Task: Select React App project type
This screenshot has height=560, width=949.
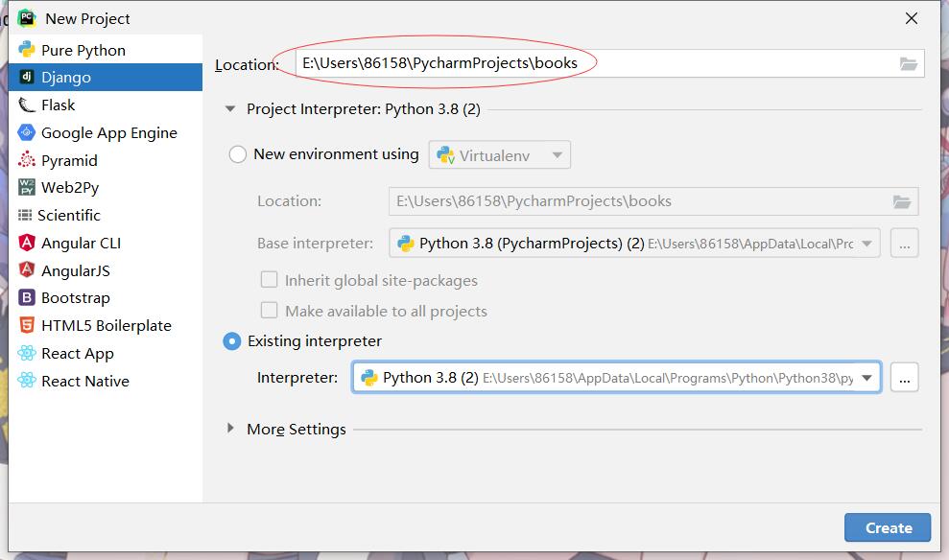Action: point(106,353)
